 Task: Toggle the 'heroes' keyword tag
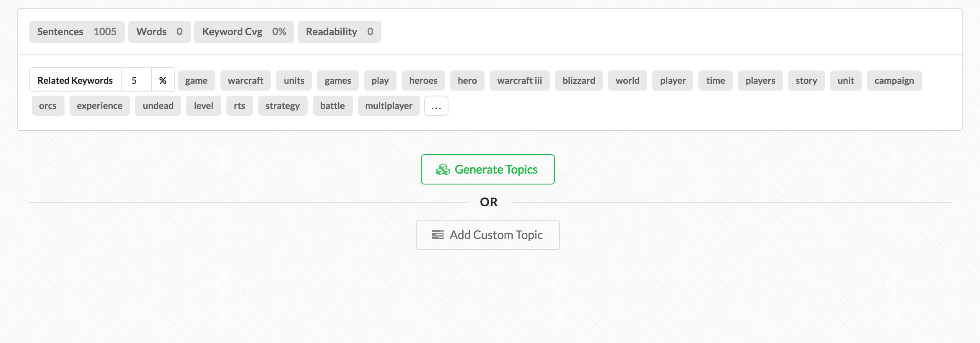(x=423, y=81)
